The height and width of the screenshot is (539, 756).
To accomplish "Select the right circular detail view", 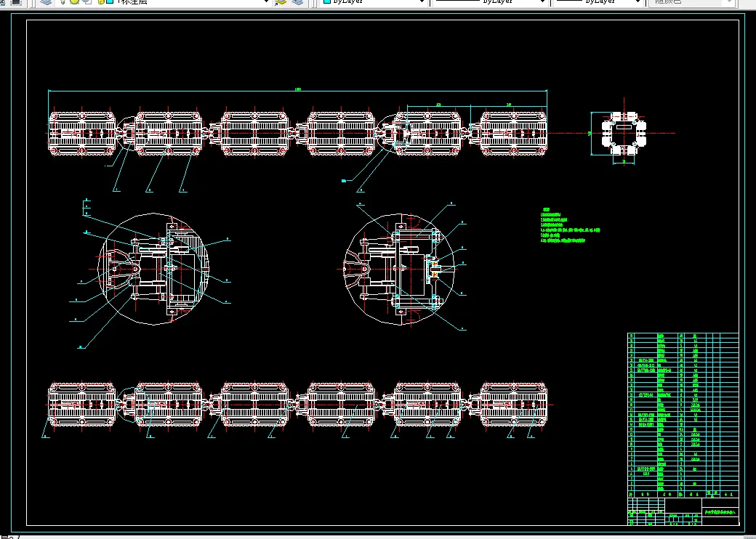I will pyautogui.click(x=401, y=269).
